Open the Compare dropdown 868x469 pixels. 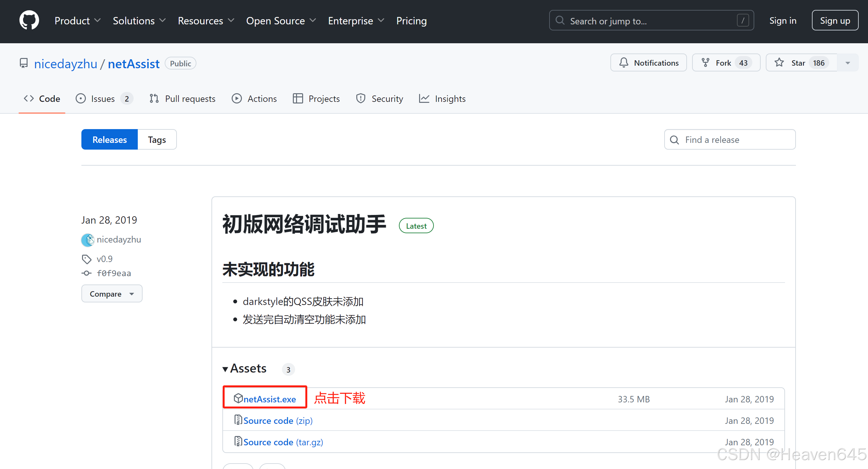(112, 293)
